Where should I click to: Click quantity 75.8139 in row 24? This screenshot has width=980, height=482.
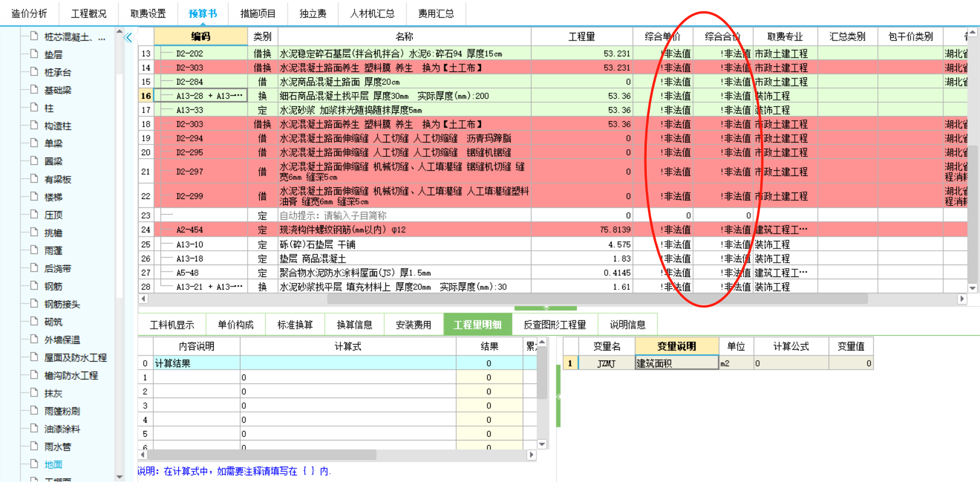click(581, 230)
